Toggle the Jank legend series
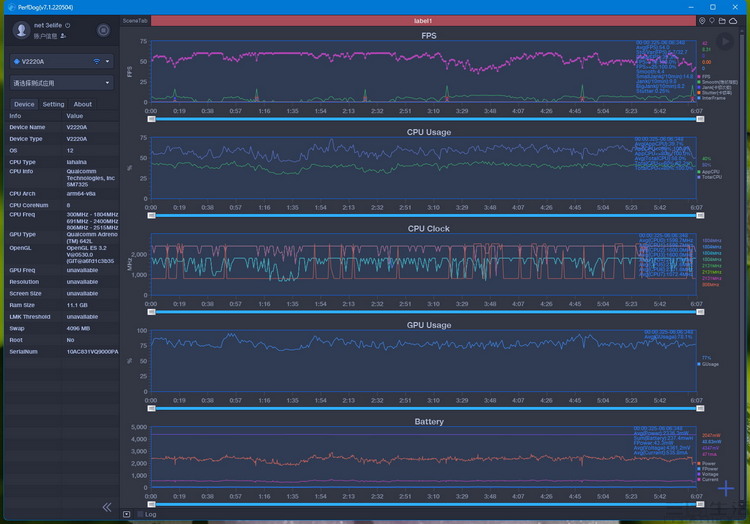Viewport: 750px width, 524px height. (x=714, y=87)
